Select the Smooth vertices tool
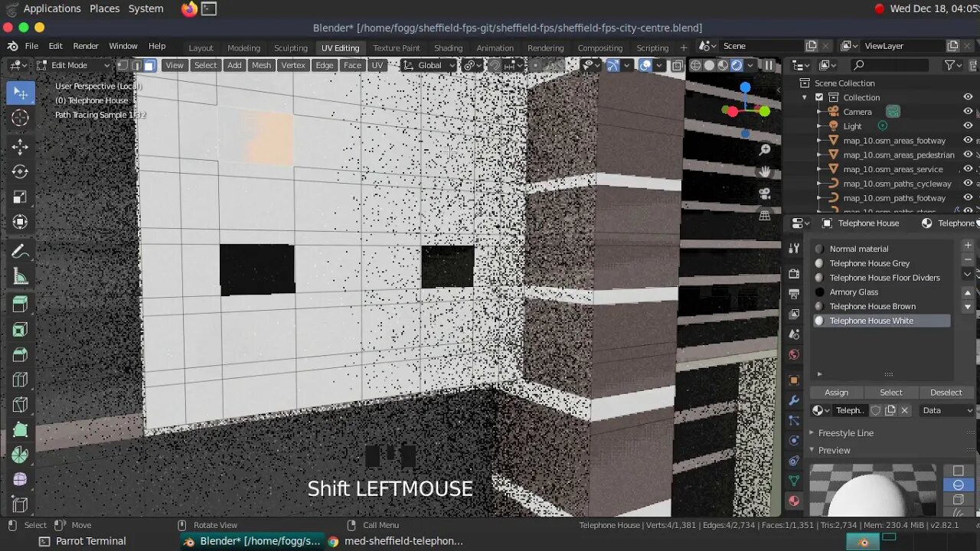Viewport: 980px width, 551px height. (21, 480)
